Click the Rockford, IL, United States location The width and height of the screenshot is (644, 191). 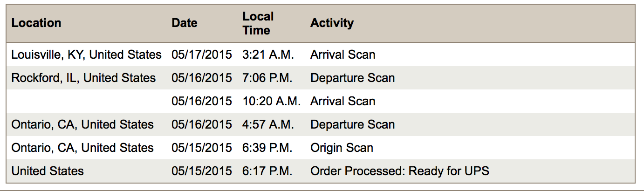point(83,78)
